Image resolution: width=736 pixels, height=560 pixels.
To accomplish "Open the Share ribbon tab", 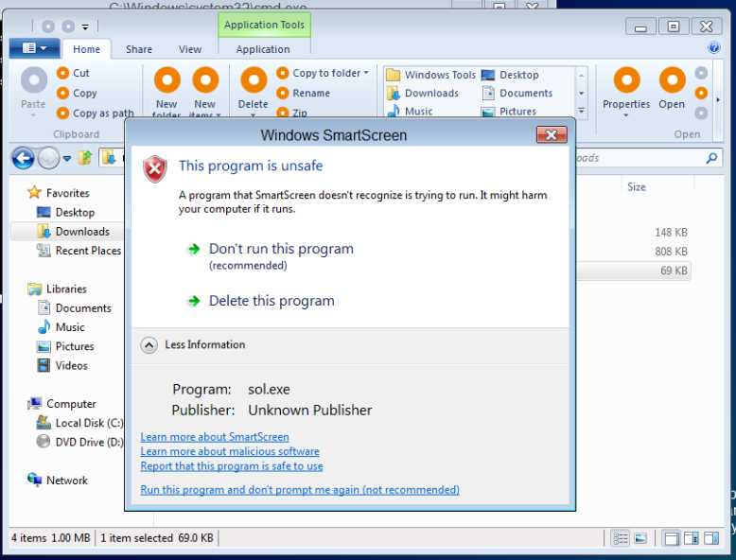I will (139, 49).
